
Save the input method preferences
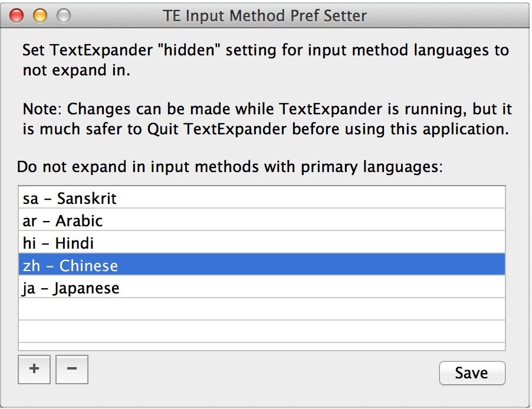pos(472,372)
